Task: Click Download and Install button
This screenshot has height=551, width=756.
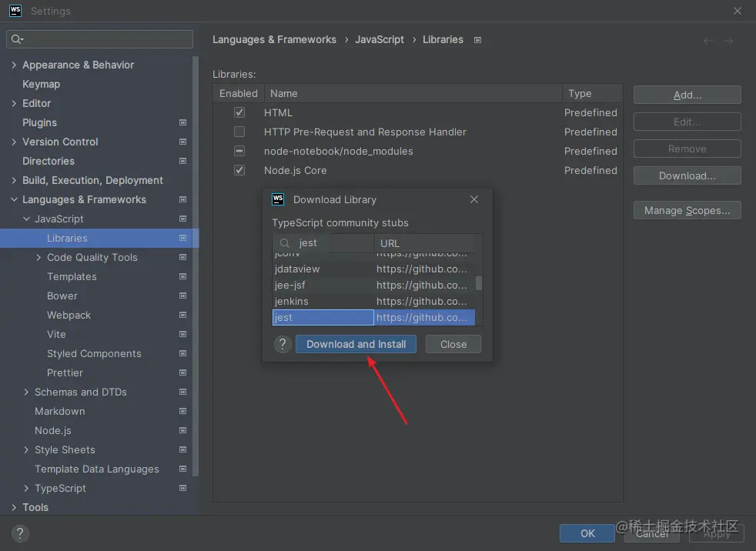Action: pos(356,344)
